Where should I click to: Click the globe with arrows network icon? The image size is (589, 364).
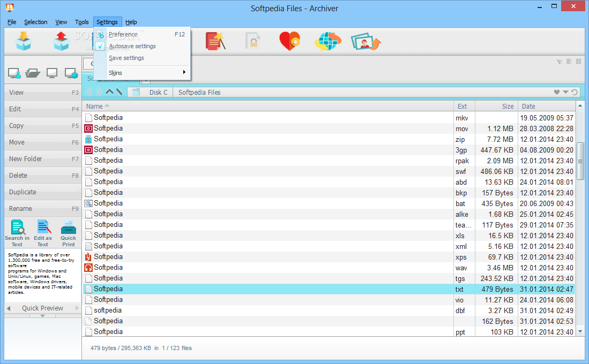[x=327, y=41]
